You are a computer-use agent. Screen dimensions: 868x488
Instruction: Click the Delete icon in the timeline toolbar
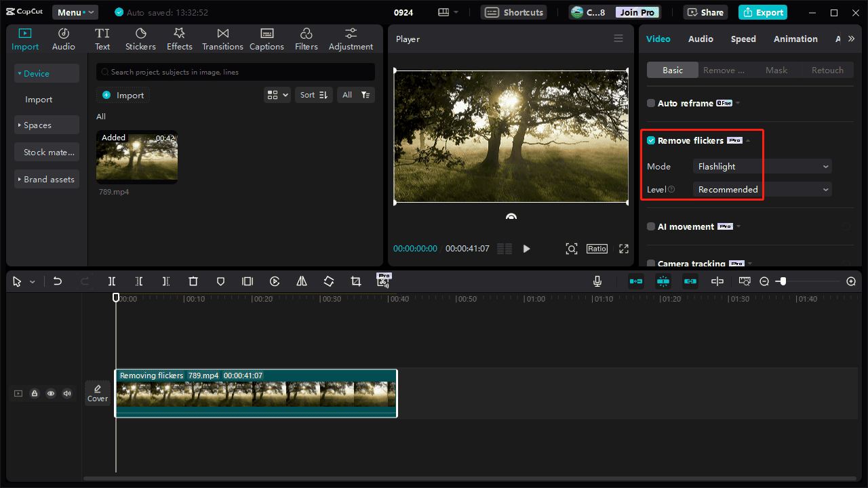(x=193, y=281)
